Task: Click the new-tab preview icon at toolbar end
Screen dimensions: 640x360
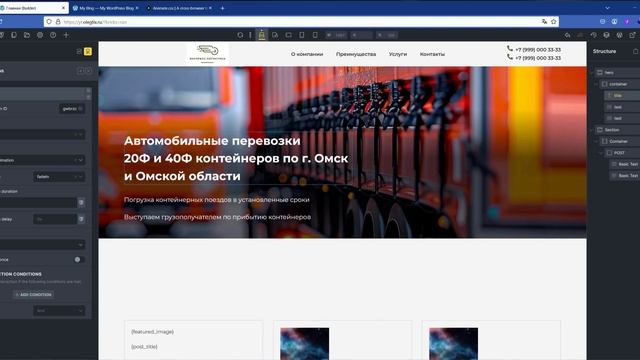Action: pyautogui.click(x=632, y=35)
